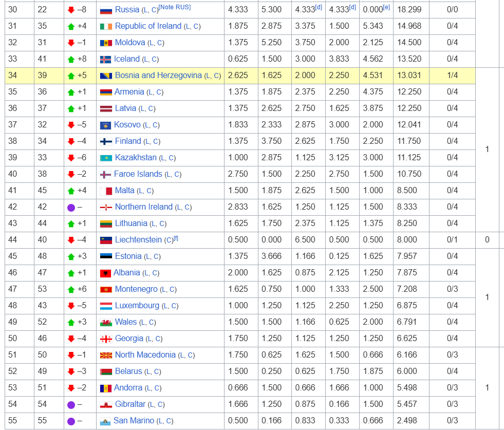
Task: Click the Moldova flag icon
Action: [106, 43]
